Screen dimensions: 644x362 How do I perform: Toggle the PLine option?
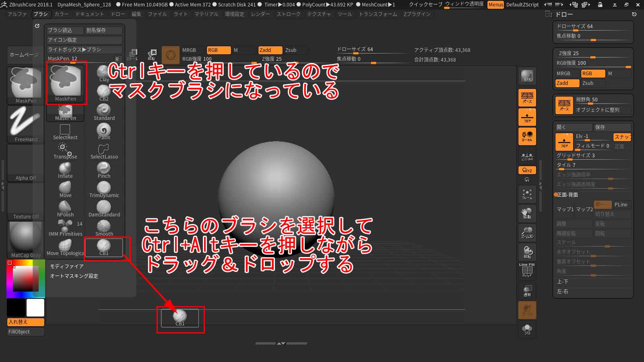(621, 205)
